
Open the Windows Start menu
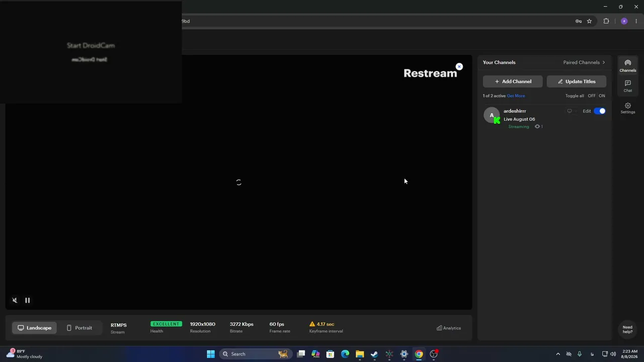tap(211, 354)
